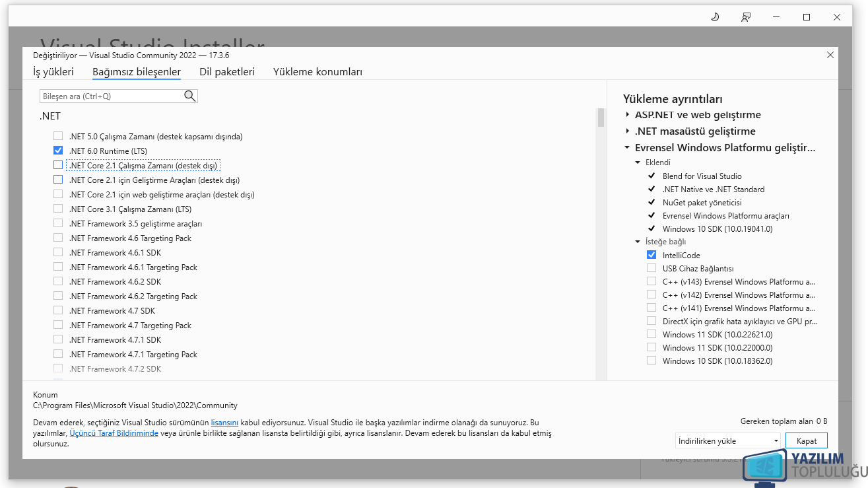Screen dimensions: 868x488
Task: Check Windows 11 SDK (10.0.22000.0)
Action: (651, 347)
